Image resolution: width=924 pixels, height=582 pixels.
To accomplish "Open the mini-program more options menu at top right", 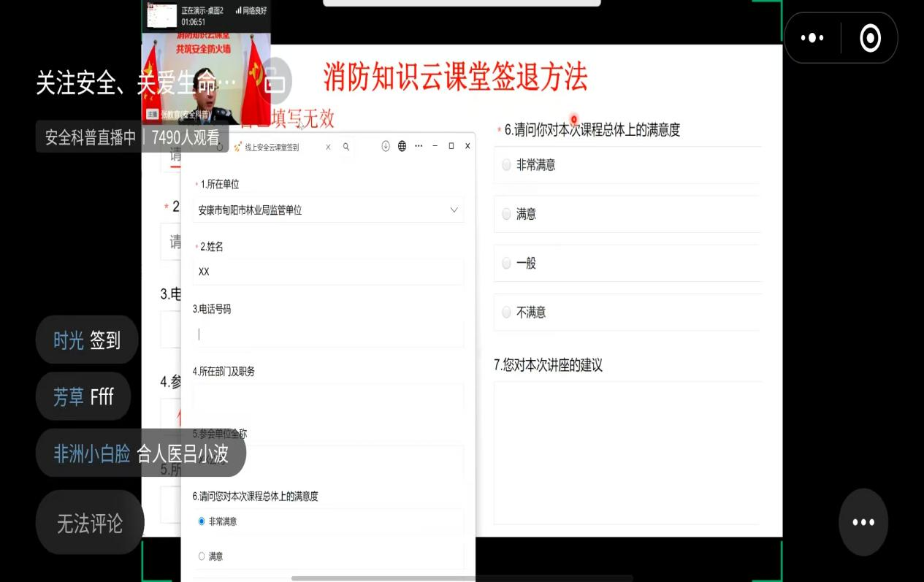I will pos(812,38).
